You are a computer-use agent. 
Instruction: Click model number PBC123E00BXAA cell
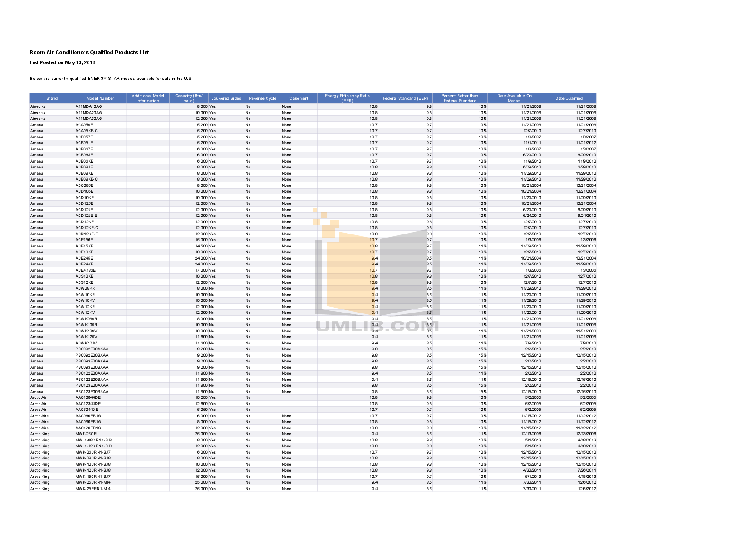92,392
